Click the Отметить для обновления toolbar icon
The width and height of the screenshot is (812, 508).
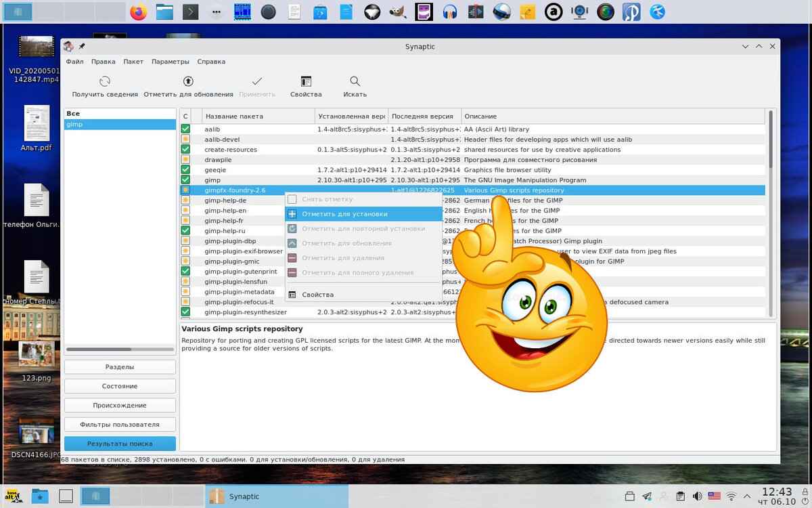[188, 81]
